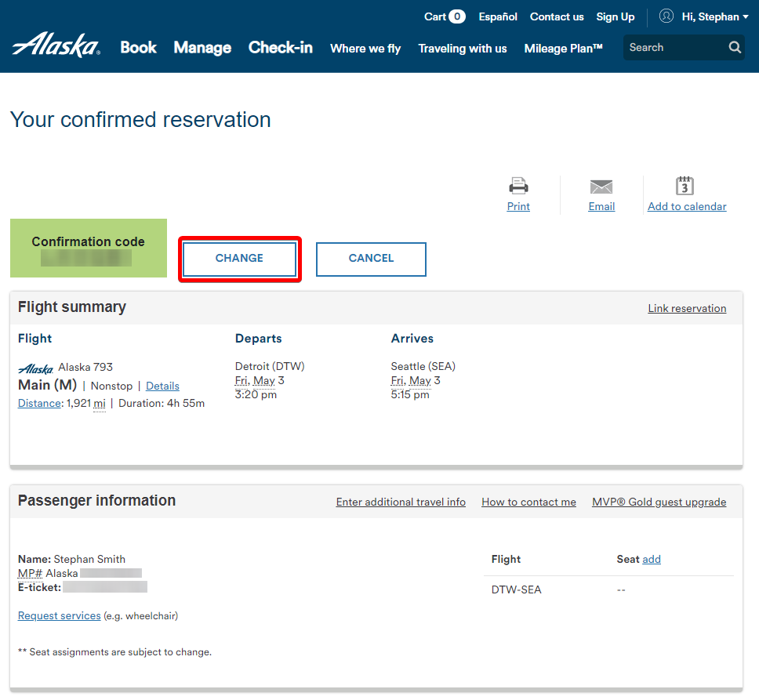Click the Distance link
Viewport: 759px width, 700px height.
(39, 404)
